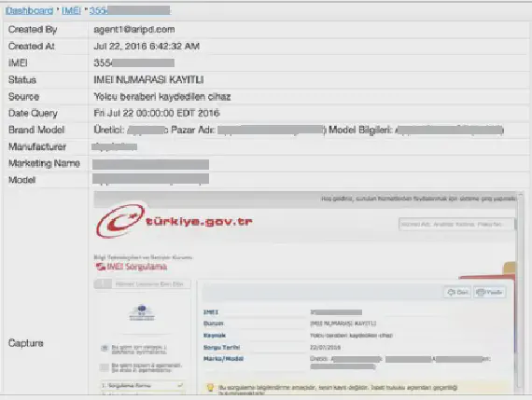Click the türkiye.gov.tr site title text
This screenshot has width=532, height=400.
199,221
